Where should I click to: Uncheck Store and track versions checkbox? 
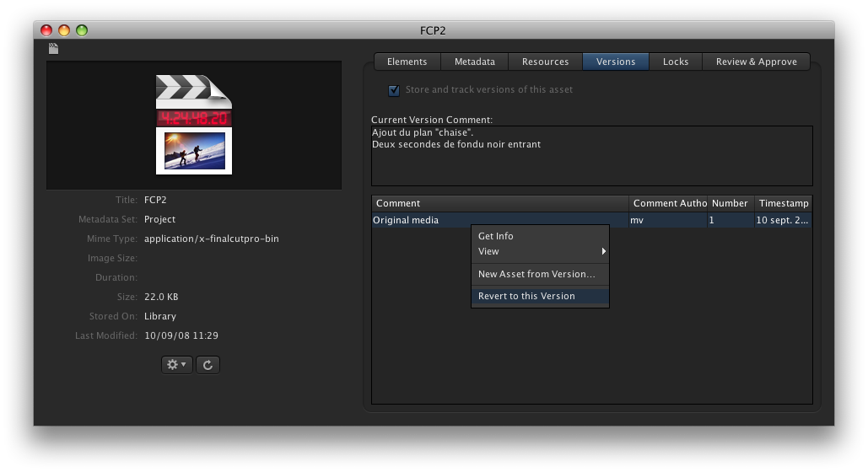point(394,90)
